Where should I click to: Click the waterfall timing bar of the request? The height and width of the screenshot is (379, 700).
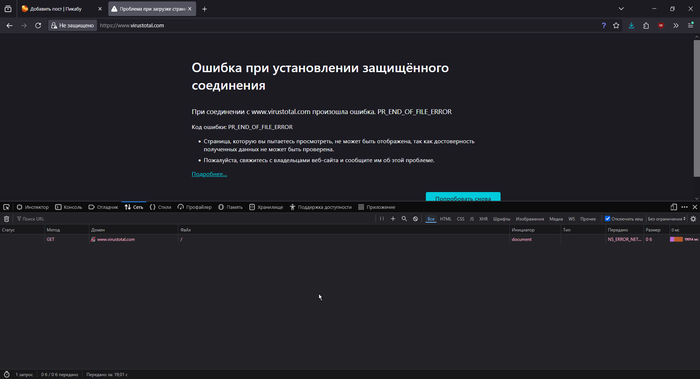coord(676,239)
